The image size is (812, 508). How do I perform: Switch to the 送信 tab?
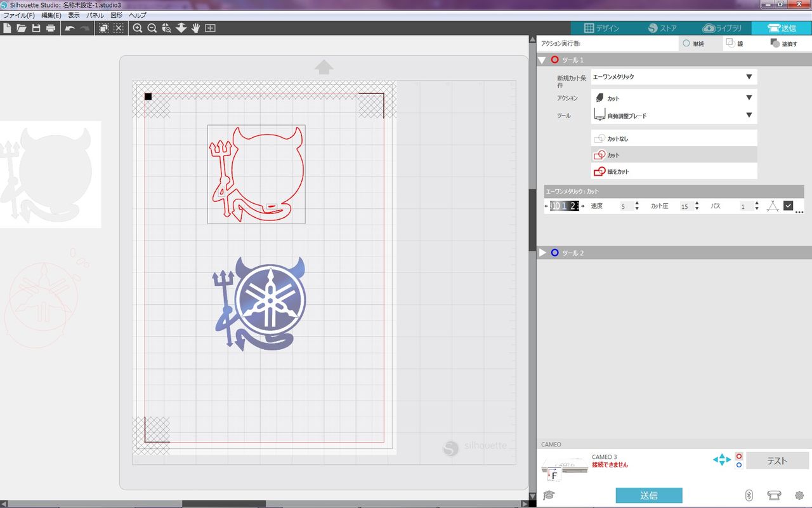(782, 28)
